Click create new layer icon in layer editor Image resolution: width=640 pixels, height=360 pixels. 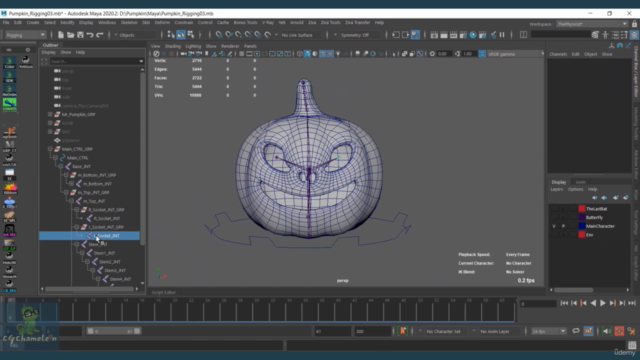[616, 198]
